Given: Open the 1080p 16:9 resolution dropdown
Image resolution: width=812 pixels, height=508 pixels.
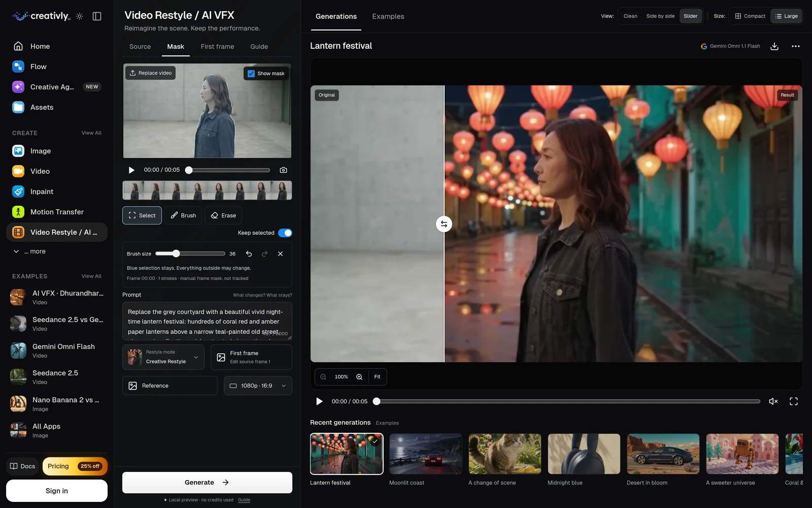Looking at the screenshot, I should (x=258, y=386).
